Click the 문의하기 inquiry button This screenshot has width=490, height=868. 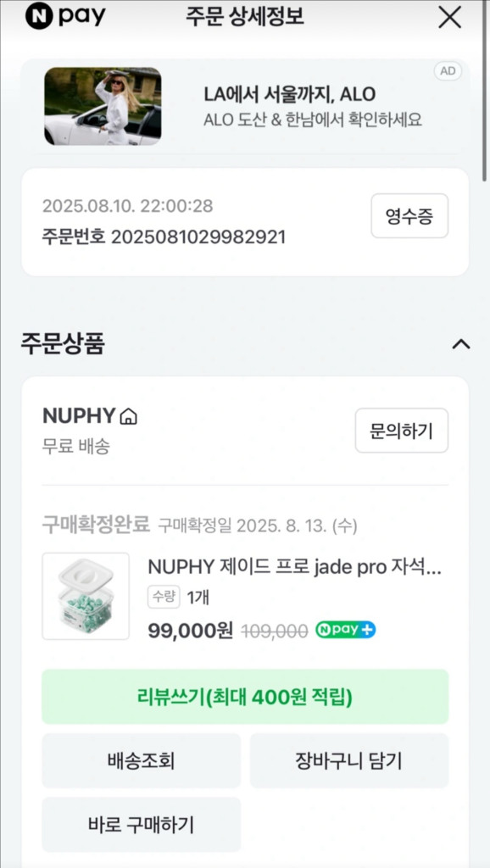402,431
